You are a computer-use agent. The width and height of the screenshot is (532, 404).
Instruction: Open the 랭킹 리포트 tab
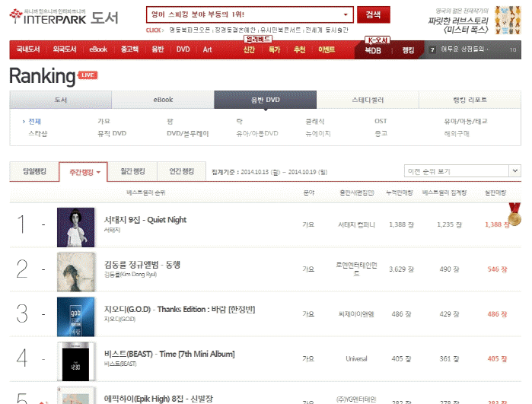click(x=470, y=100)
